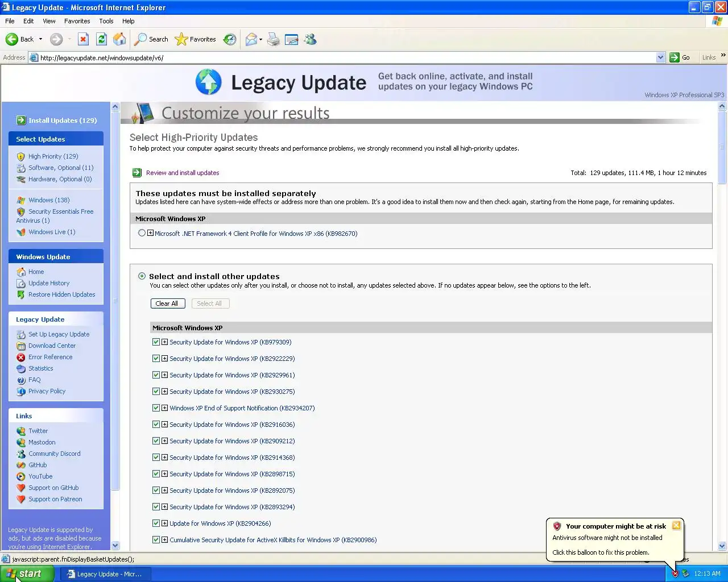The height and width of the screenshot is (582, 728).
Task: Click the Install Updates green arrow icon
Action: [21, 120]
